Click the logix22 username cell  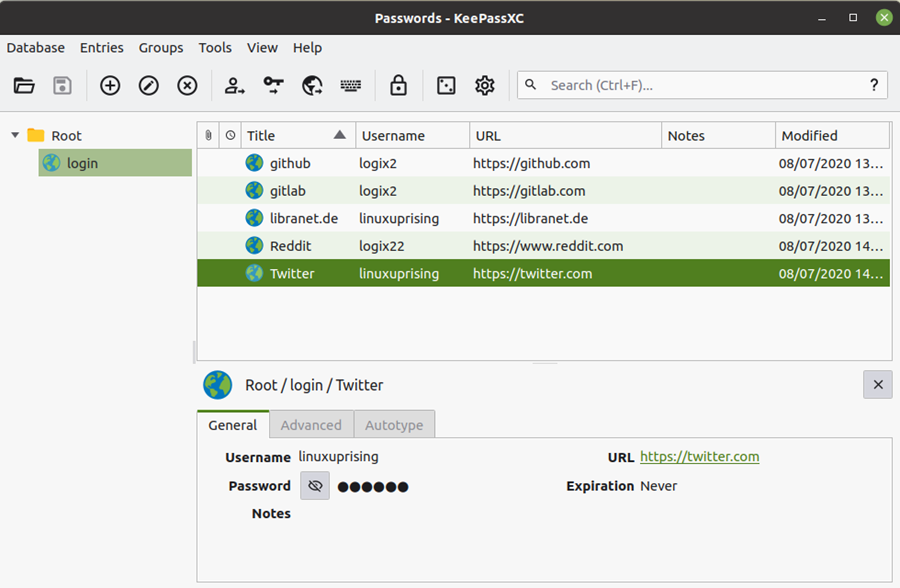pos(382,246)
